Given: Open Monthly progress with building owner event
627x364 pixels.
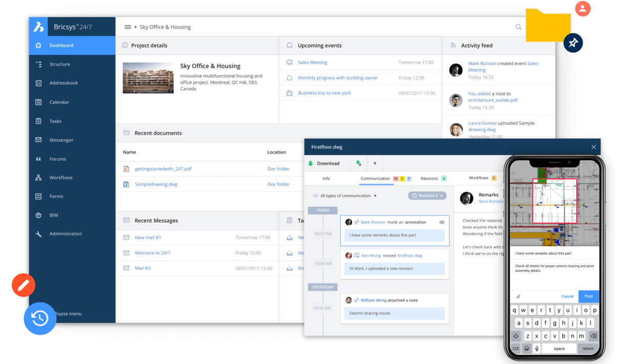Looking at the screenshot, I should (x=338, y=78).
